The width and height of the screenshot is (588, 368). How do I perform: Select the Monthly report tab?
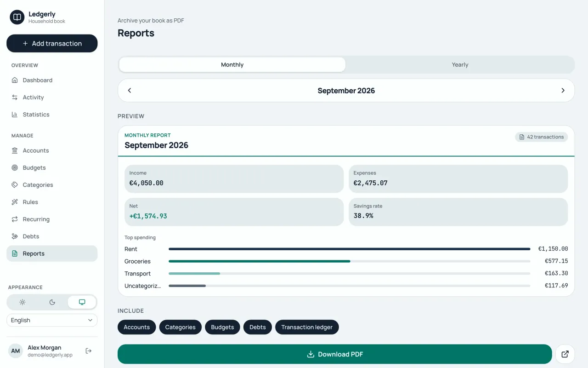click(x=232, y=65)
